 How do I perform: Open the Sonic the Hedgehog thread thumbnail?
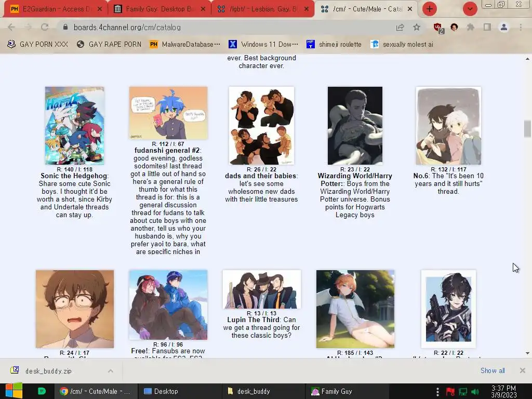[x=75, y=126]
